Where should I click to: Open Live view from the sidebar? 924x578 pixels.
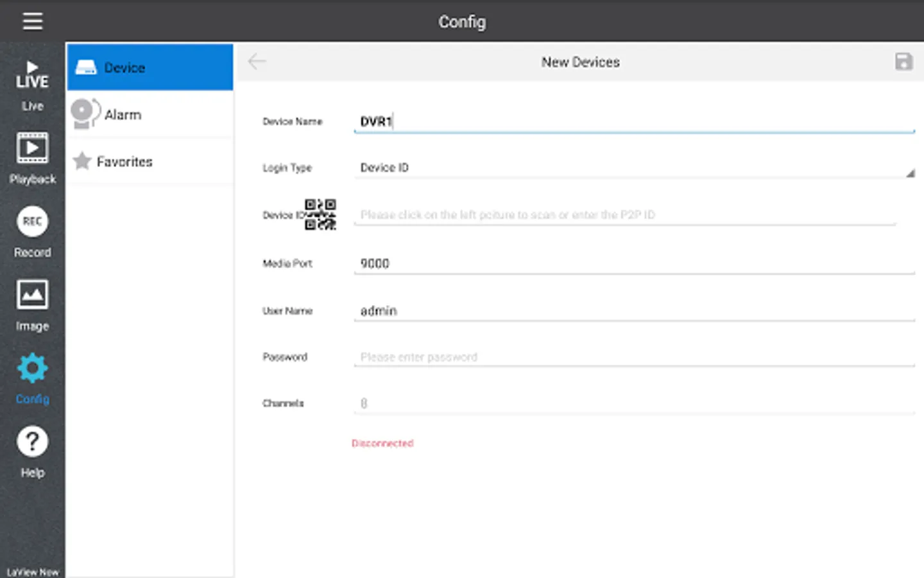(x=32, y=85)
